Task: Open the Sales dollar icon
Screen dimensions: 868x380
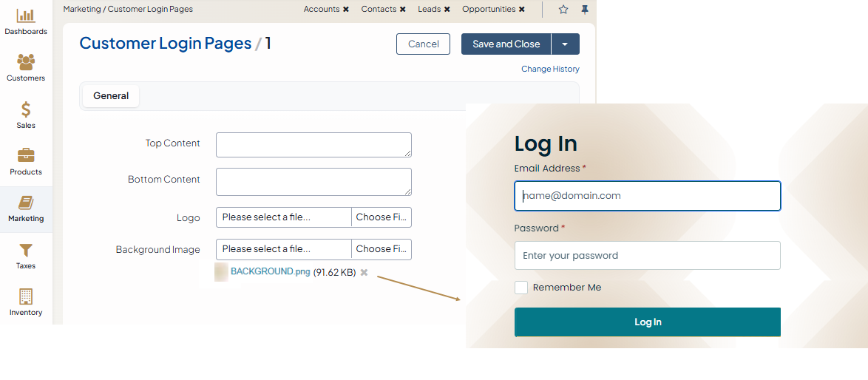Action: pos(25,109)
